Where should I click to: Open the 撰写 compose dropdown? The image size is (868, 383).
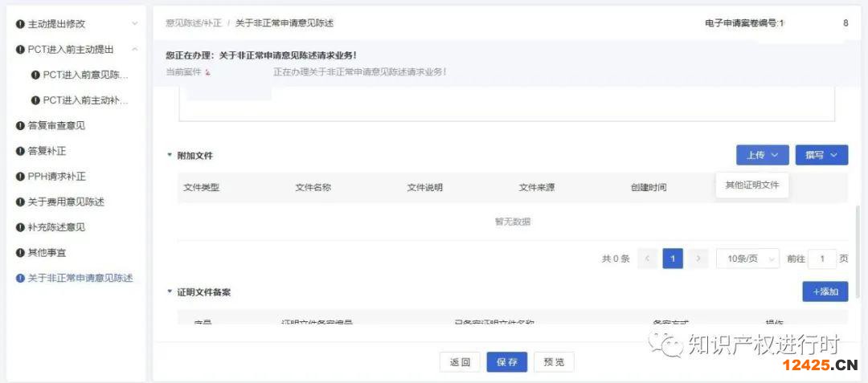821,155
